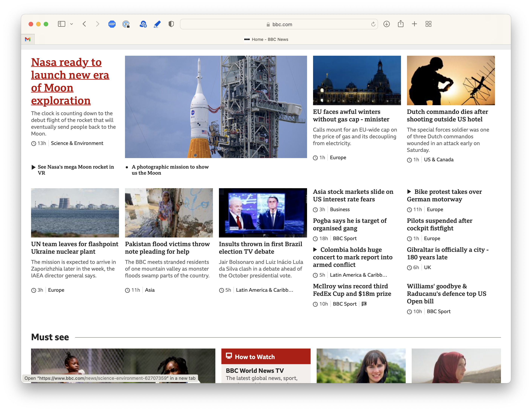Open Must see red headscarf thumbnail

(456, 366)
